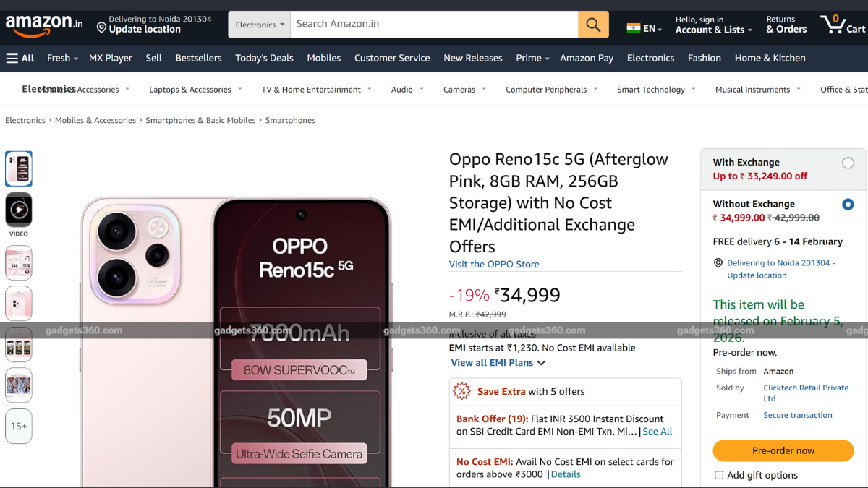
Task: Expand View all EMI Plans
Action: tap(498, 363)
